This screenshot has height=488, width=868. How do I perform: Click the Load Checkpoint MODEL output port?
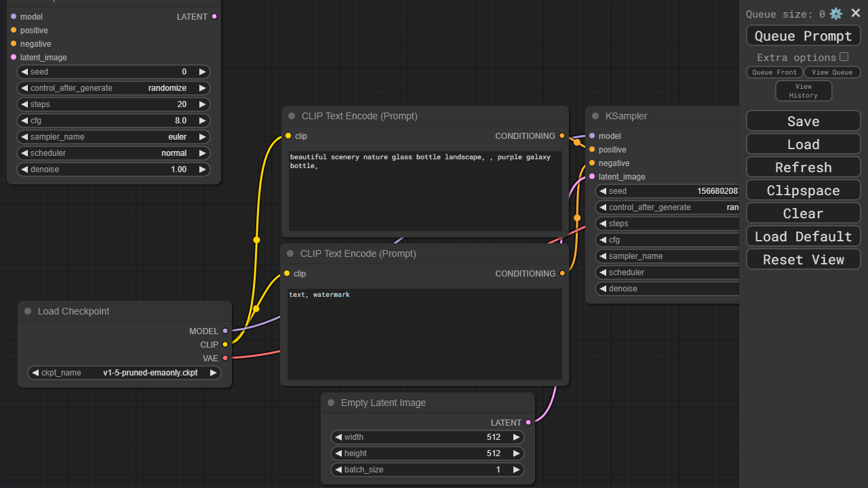tap(225, 331)
